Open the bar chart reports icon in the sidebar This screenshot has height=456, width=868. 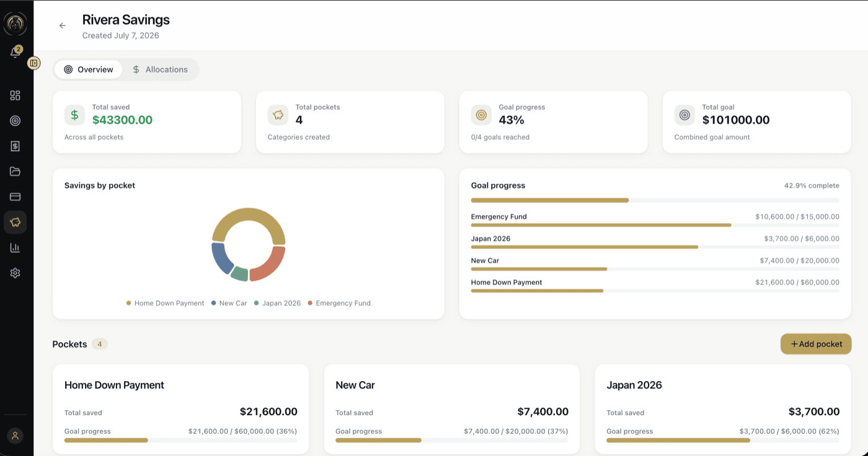15,248
